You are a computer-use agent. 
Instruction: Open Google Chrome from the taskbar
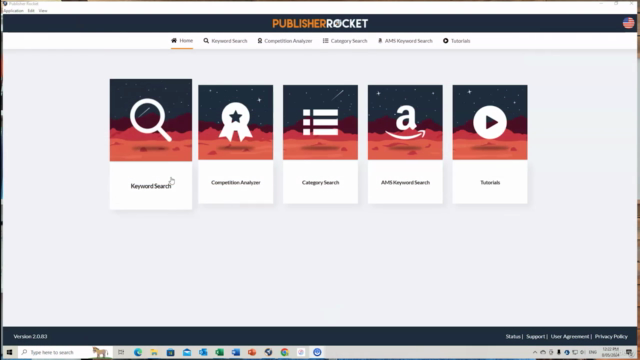(x=284, y=352)
